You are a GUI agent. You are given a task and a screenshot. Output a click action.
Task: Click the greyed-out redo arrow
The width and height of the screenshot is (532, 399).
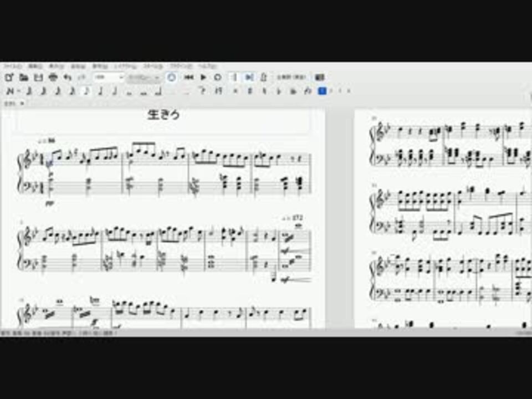pyautogui.click(x=82, y=78)
